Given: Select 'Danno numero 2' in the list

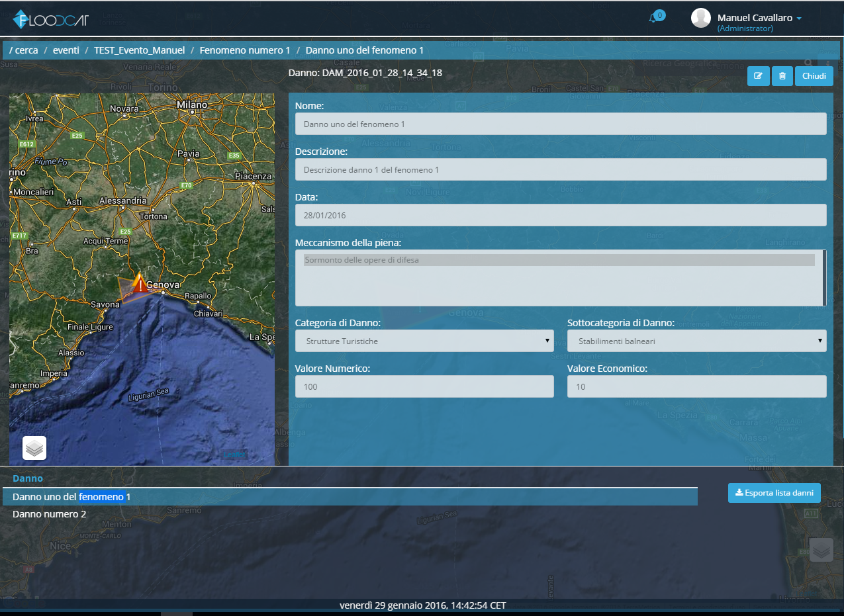Looking at the screenshot, I should 50,514.
